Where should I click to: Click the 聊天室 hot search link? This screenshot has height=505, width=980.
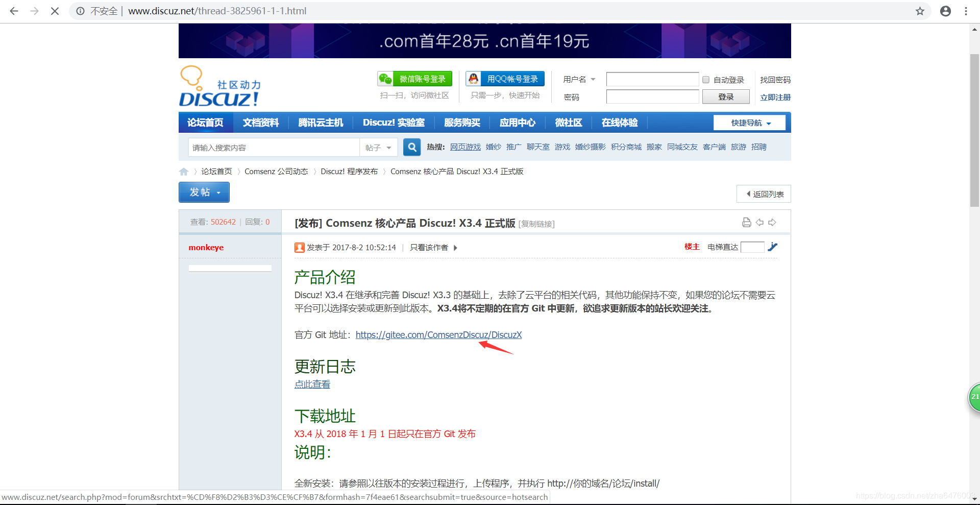538,147
